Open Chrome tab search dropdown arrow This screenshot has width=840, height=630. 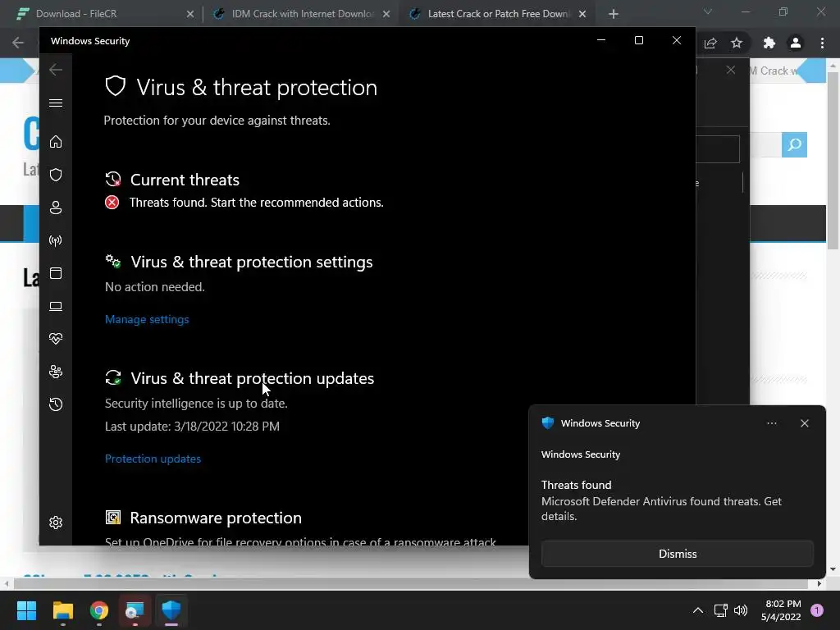pos(708,11)
